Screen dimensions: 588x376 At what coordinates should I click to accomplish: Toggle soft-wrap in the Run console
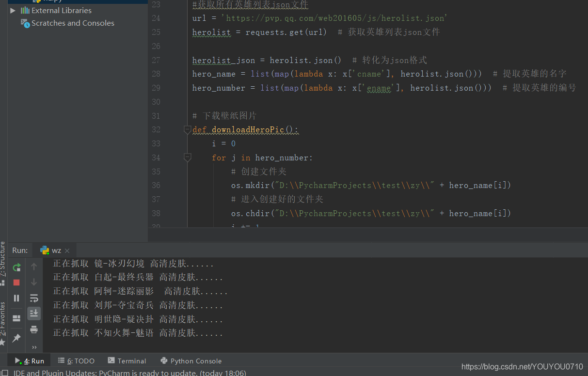click(x=34, y=298)
